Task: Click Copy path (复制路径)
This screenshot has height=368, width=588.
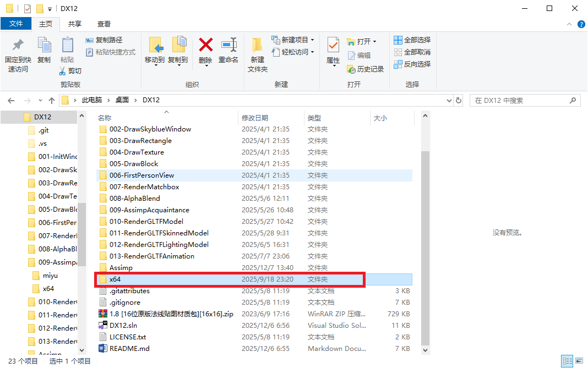Action: [104, 40]
